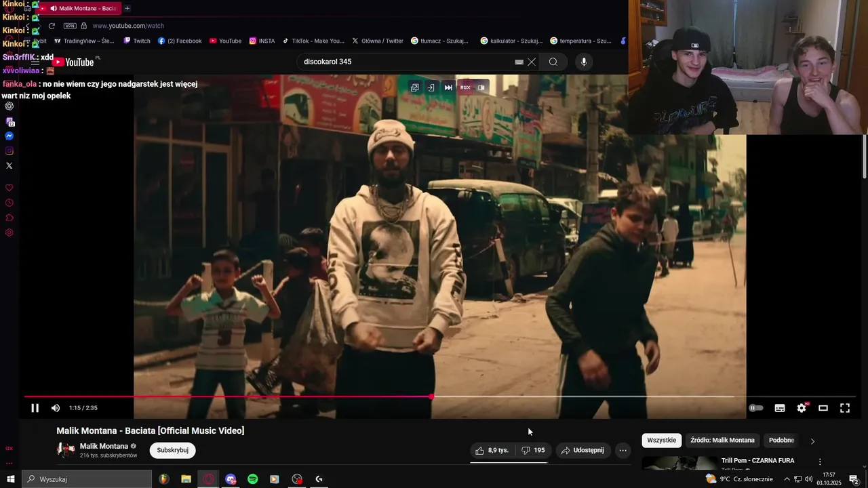Expand the system tray hidden icons chevron
868x488 pixels.
(x=787, y=479)
